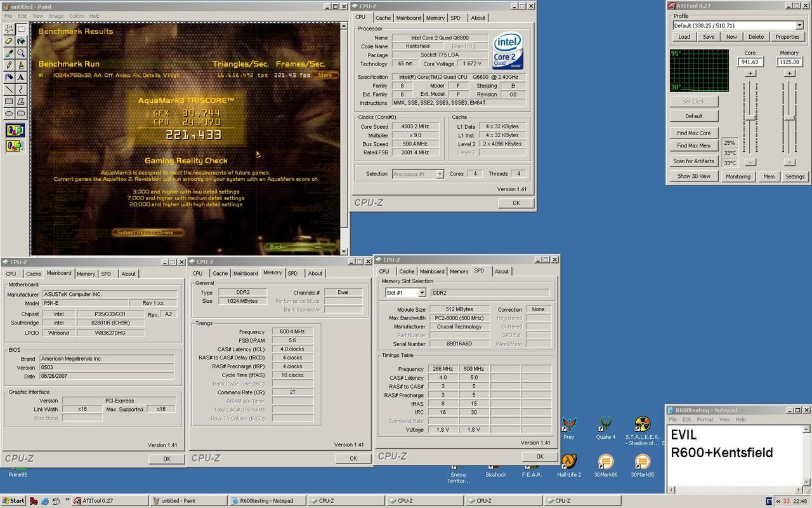This screenshot has width=812, height=508.
Task: Open the Windows Start menu
Action: point(13,500)
